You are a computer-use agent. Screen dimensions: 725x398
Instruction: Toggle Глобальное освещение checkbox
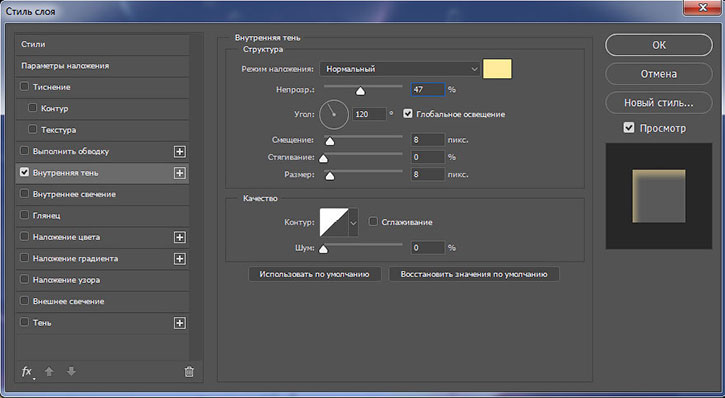[407, 114]
